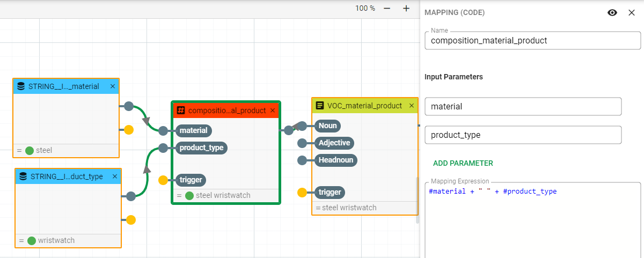Click into the Mapping Expression code editor
Screen dimensions: 644x258
[x=533, y=220]
